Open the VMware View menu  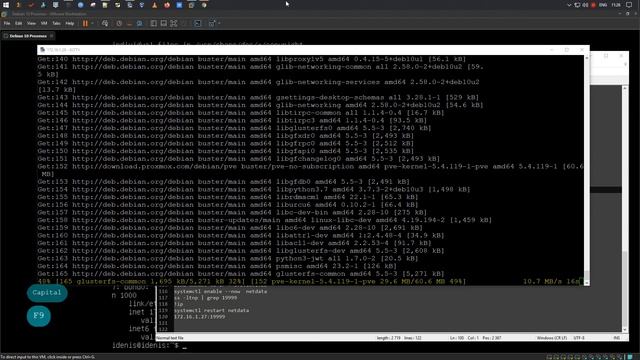(31, 23)
